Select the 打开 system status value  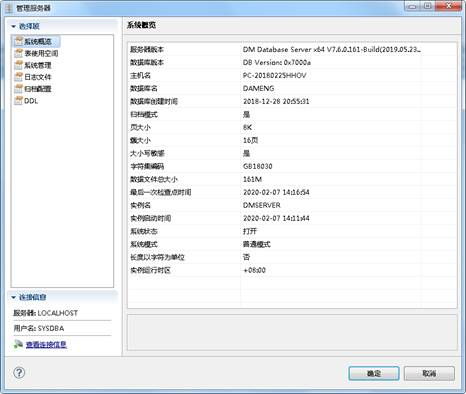coord(250,232)
